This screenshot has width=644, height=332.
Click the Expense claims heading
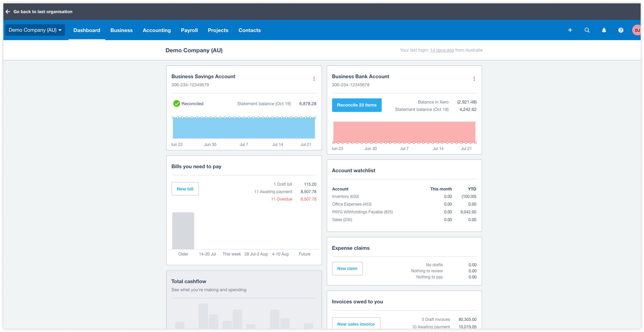(351, 248)
